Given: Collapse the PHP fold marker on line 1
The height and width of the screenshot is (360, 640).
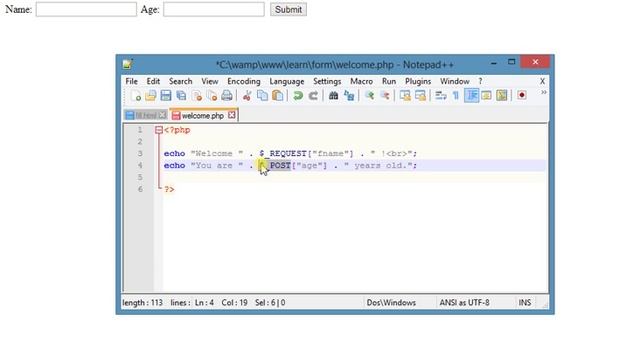Looking at the screenshot, I should (159, 130).
